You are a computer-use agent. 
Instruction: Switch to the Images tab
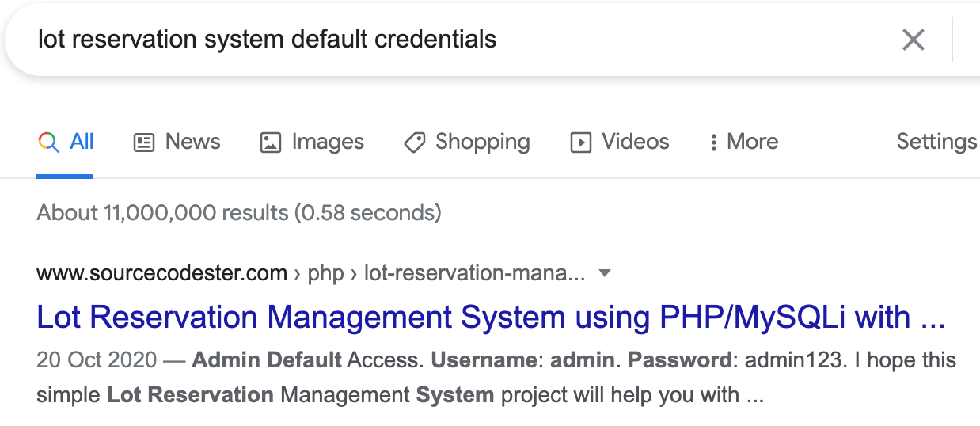(x=312, y=142)
